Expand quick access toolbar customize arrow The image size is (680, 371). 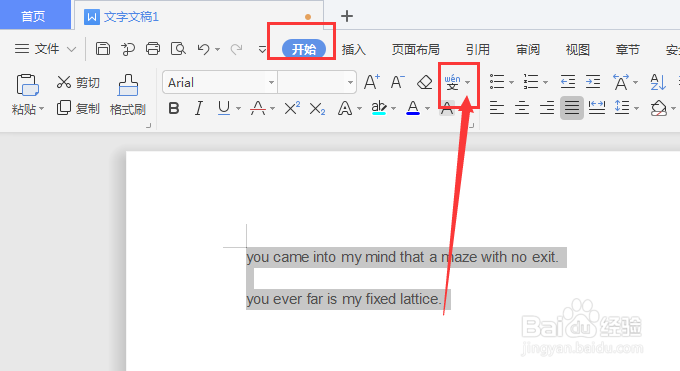tap(262, 49)
